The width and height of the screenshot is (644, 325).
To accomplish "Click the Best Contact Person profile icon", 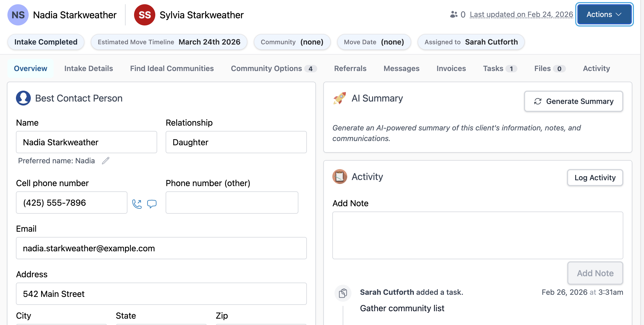I will pyautogui.click(x=23, y=98).
